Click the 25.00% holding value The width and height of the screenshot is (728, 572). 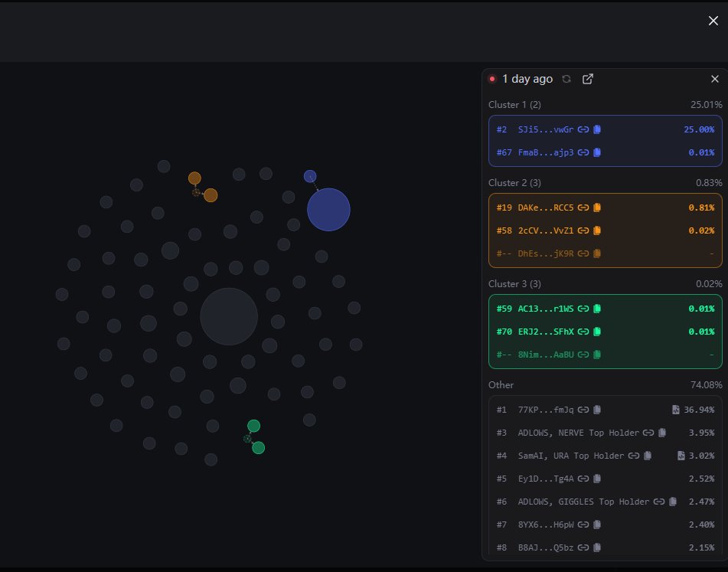[x=699, y=129]
